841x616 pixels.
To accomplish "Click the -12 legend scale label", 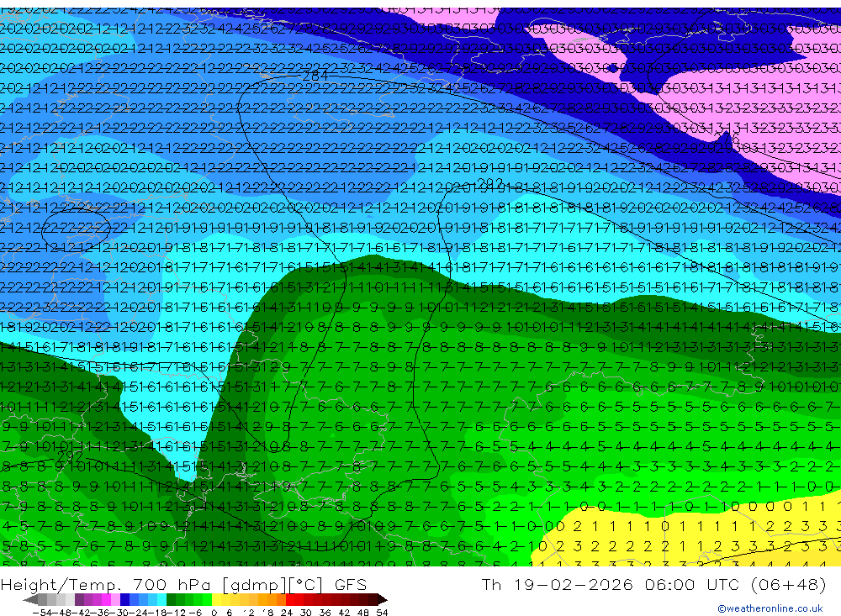I will coord(176,613).
